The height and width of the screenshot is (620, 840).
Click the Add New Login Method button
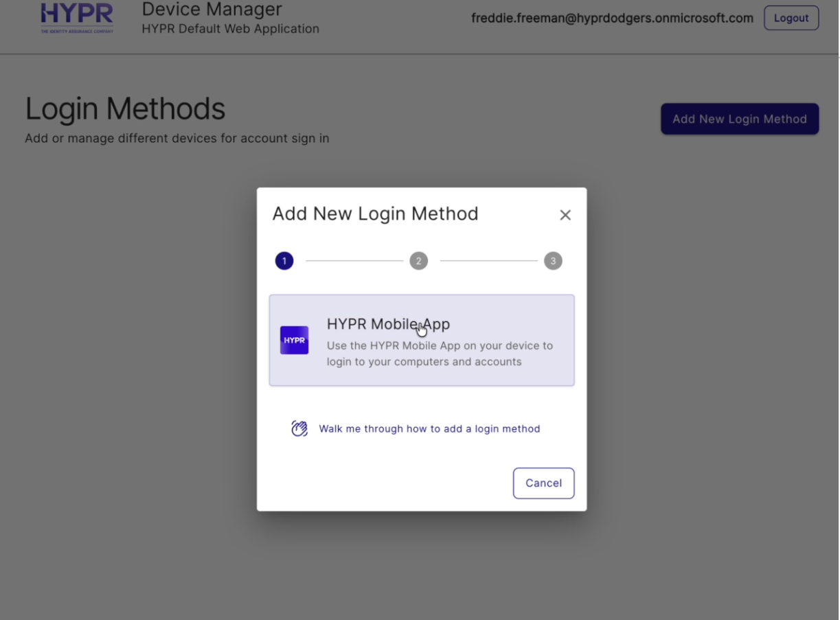click(x=739, y=119)
